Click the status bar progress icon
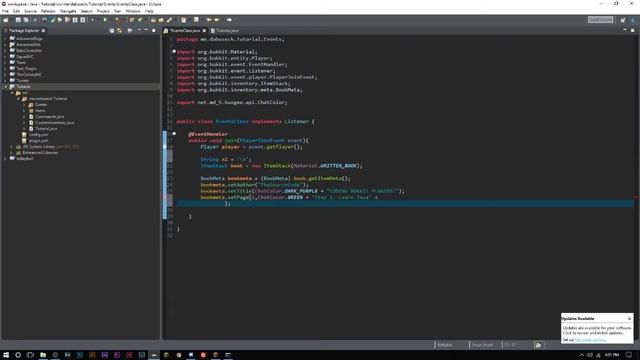Screen dimensions: 640x360 point(539,345)
